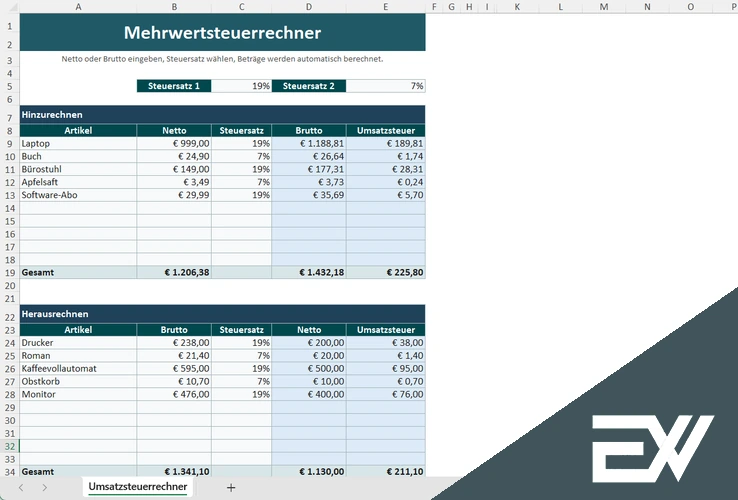Select Roman Steuersatz cell in row 25
The width and height of the screenshot is (738, 500).
(x=241, y=356)
